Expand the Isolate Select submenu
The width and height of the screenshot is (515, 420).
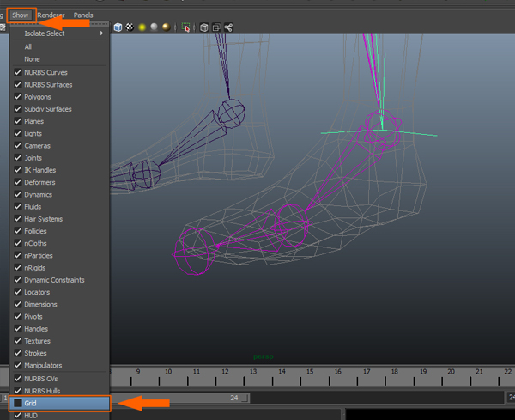(x=59, y=33)
